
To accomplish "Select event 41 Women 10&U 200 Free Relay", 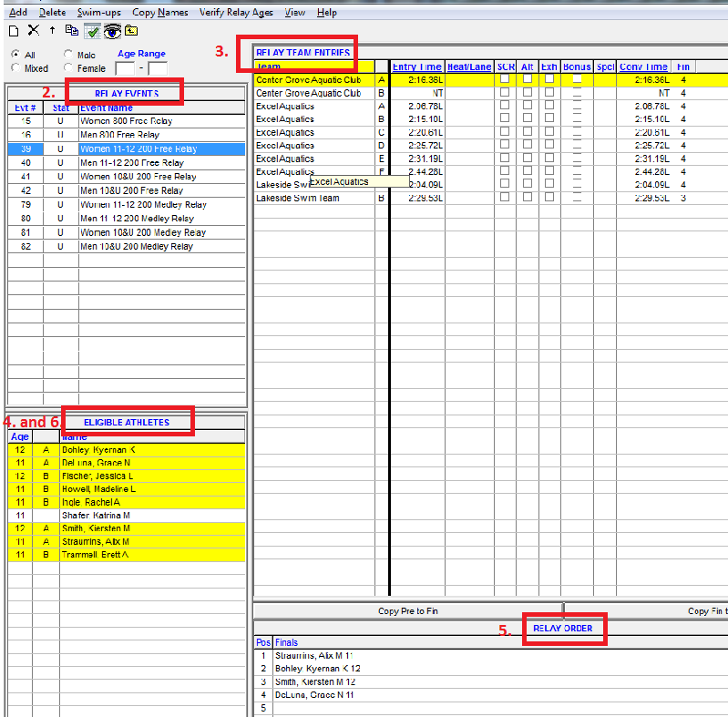I will [x=137, y=177].
